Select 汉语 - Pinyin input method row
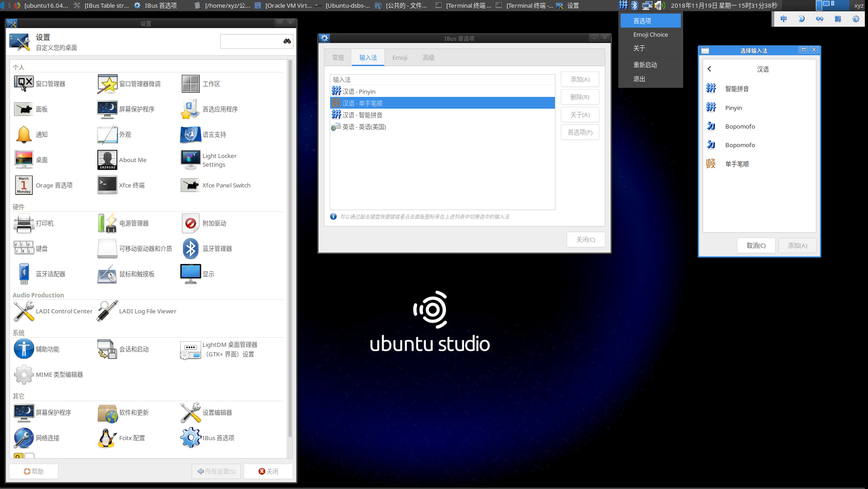This screenshot has height=489, width=868. coord(442,91)
